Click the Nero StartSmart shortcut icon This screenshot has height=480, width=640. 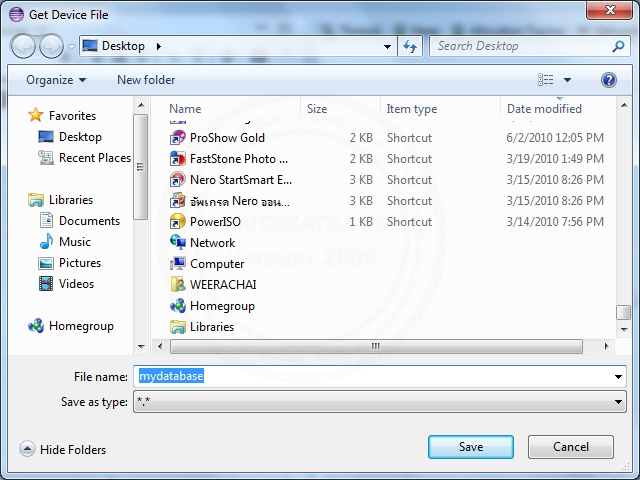tap(178, 180)
